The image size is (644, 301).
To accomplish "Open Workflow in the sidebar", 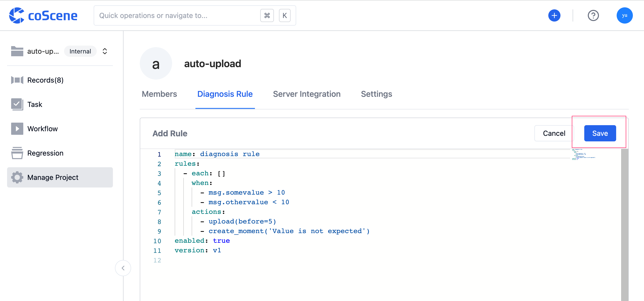I will (x=60, y=129).
